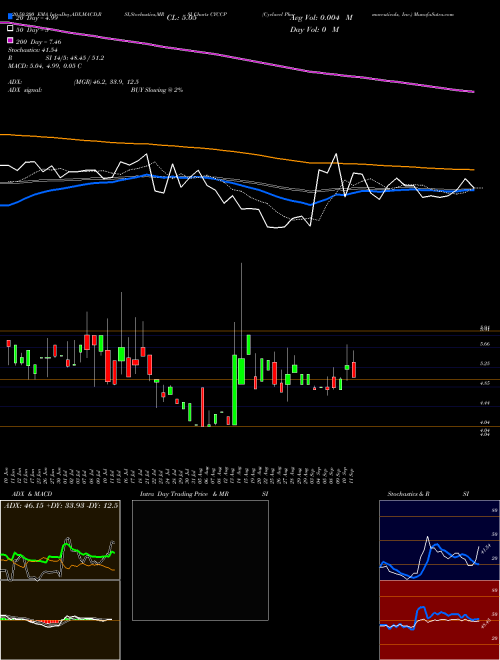500x660 pixels.
Task: Click the magenta 200 Day legend swatch
Action: click(x=11, y=40)
